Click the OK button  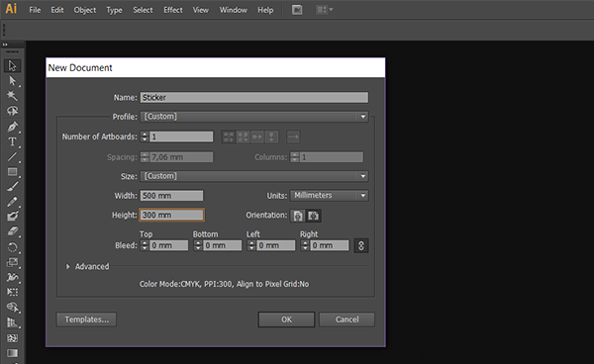286,319
